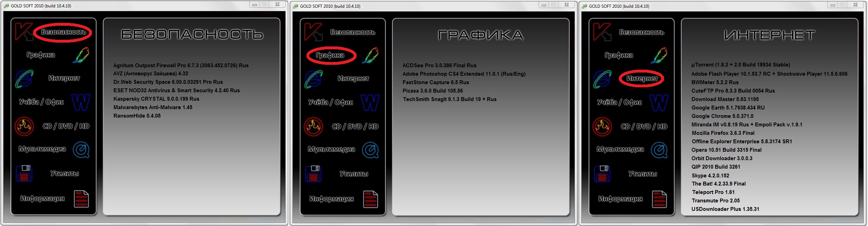
Task: Select Графика category in middle window
Action: coord(330,55)
